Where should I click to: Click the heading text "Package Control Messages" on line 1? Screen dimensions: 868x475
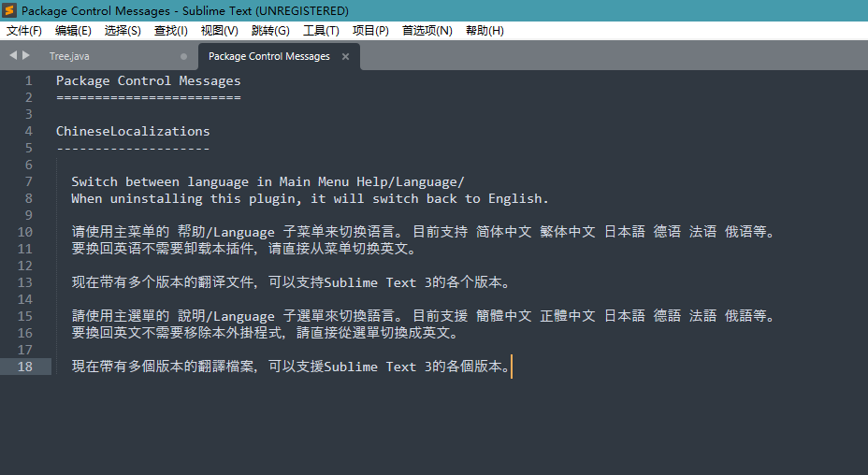[149, 80]
